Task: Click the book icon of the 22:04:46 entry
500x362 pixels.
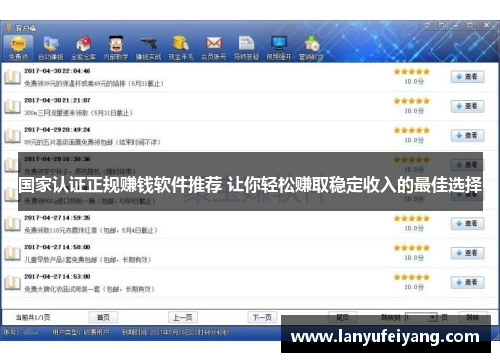Action: 13,77
